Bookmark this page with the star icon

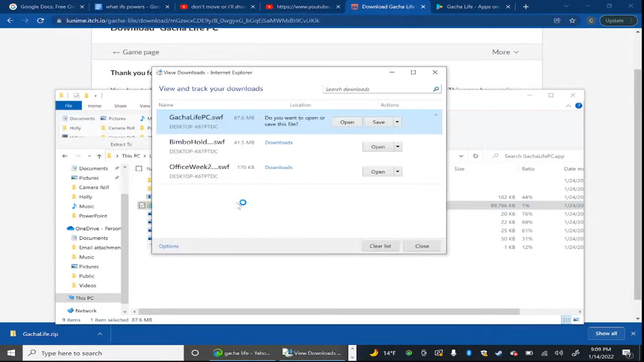[x=572, y=20]
